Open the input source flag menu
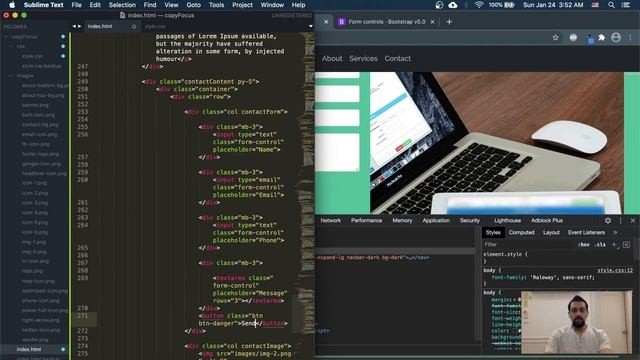The width and height of the screenshot is (640, 360). point(596,5)
